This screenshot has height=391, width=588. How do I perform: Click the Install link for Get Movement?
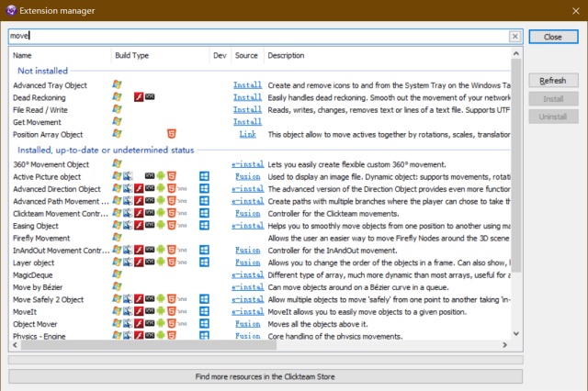(x=247, y=122)
